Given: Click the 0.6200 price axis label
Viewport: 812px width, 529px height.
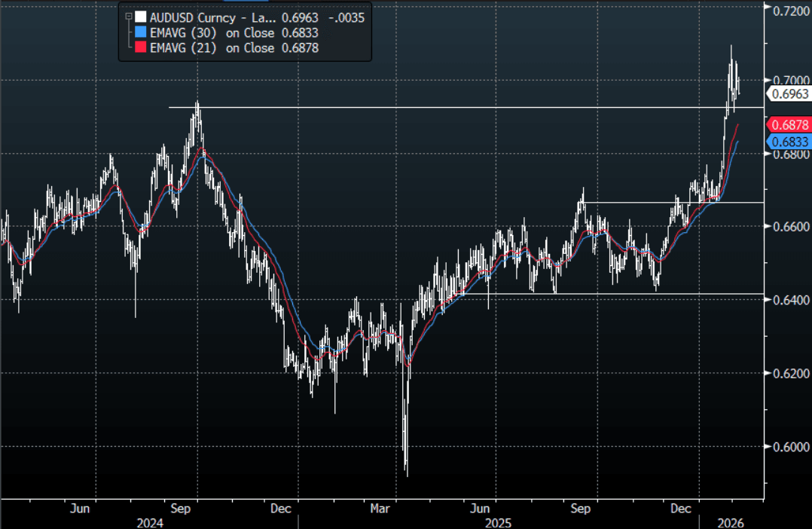Looking at the screenshot, I should pyautogui.click(x=791, y=373).
